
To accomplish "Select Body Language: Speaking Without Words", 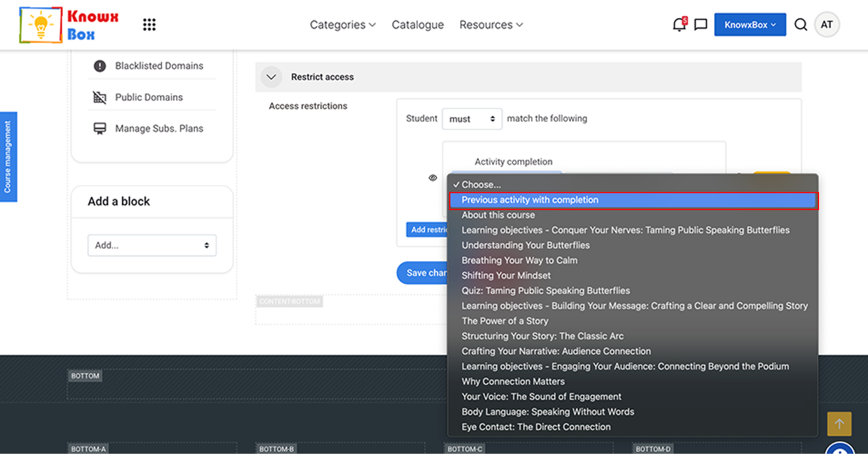I will 633,412.
